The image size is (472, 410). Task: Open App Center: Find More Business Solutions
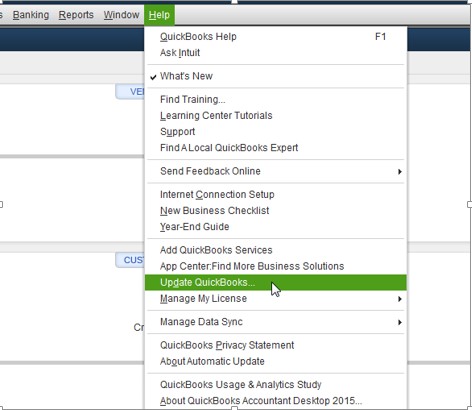click(x=276, y=266)
